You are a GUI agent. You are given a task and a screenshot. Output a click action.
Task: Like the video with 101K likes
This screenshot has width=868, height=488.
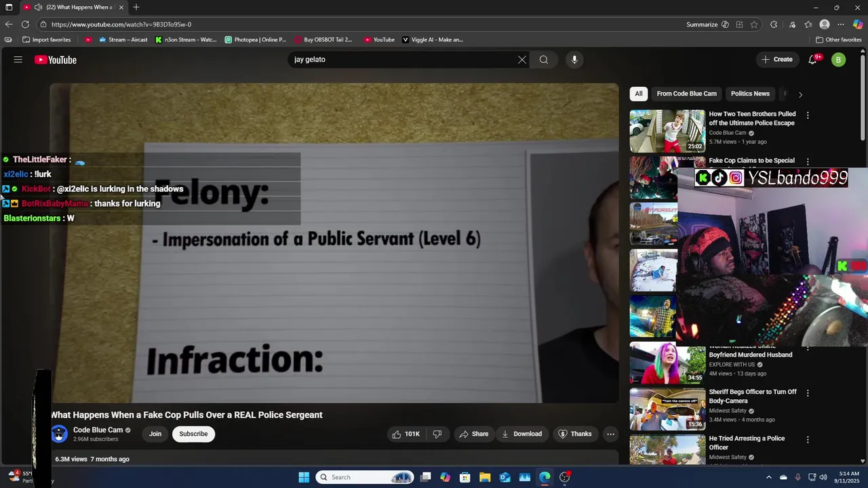pos(406,434)
